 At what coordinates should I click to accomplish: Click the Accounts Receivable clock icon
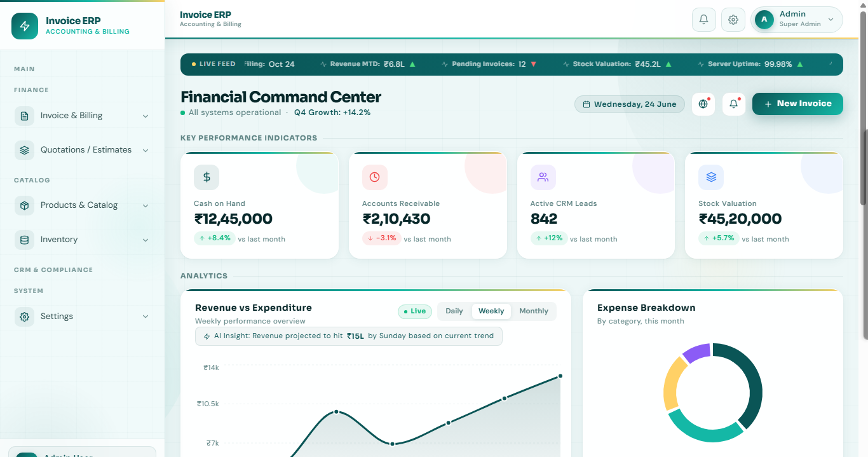[x=374, y=177]
